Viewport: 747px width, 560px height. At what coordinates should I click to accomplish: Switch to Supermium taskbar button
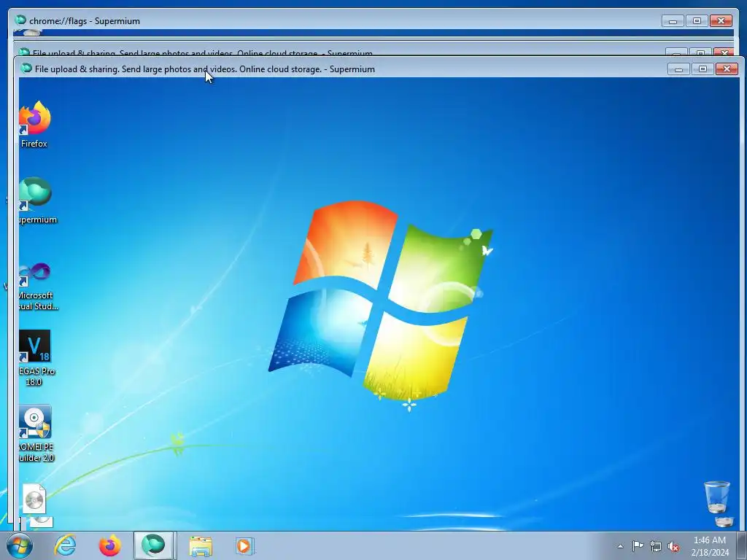coord(153,545)
